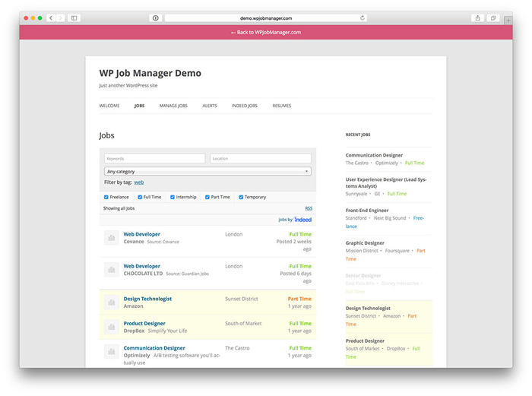Click the 'Just another WordPress site' tagline

[128, 86]
